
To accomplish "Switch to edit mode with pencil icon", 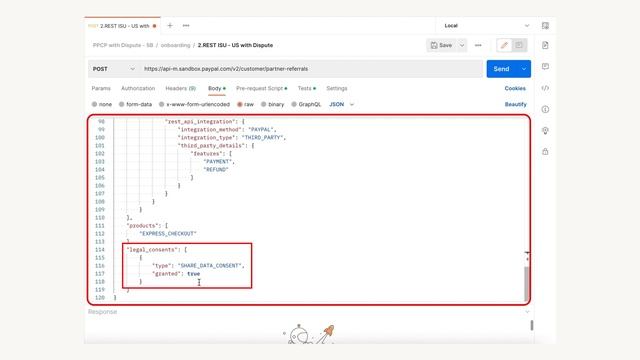I will (504, 45).
